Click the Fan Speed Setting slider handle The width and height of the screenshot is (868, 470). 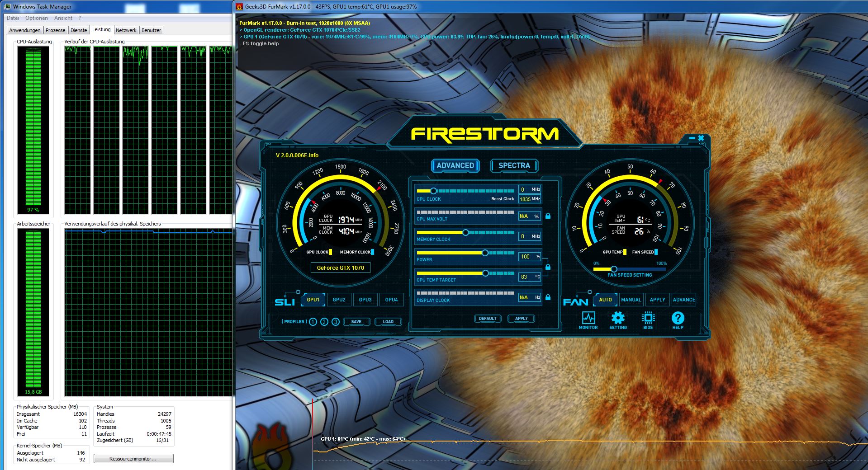(x=614, y=269)
